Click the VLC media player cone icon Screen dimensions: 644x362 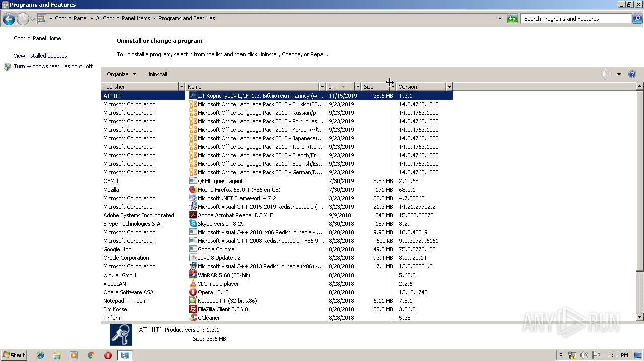[193, 284]
